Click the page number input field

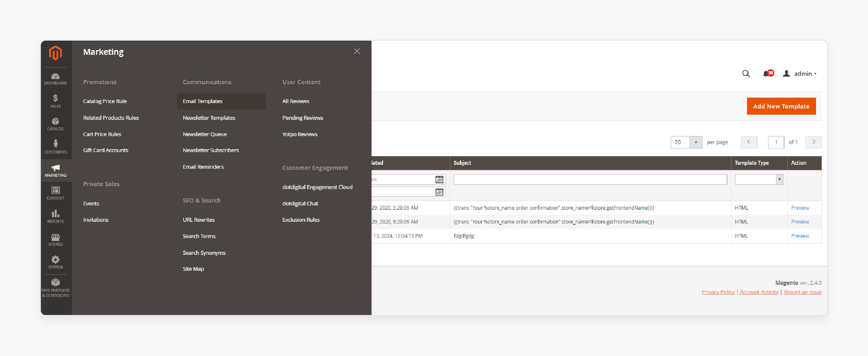776,142
